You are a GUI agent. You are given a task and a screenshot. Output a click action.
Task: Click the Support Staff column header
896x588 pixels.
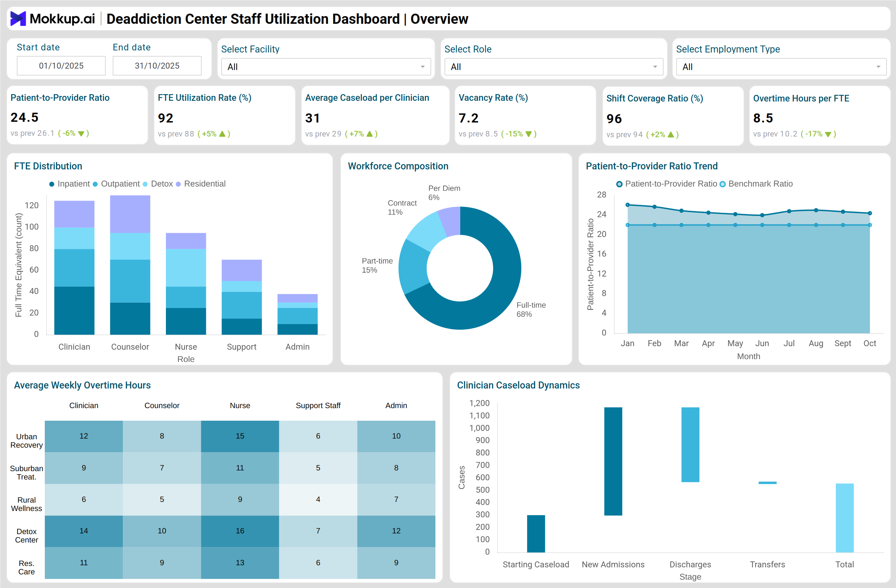tap(318, 405)
